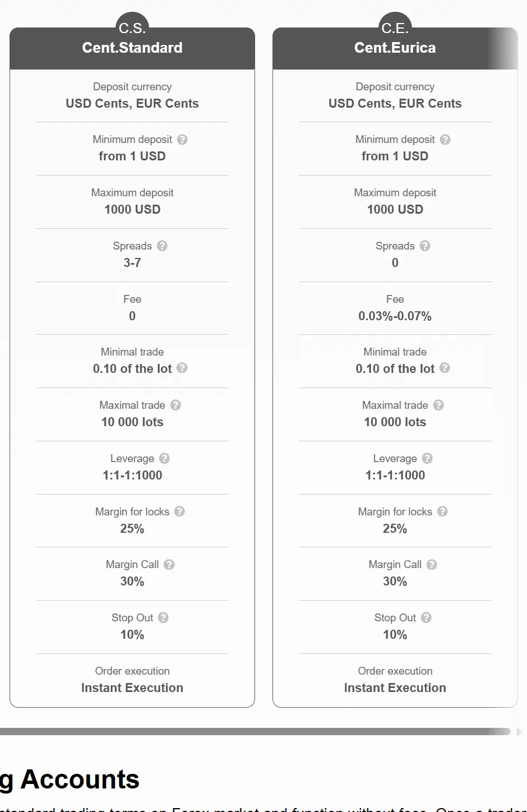Viewport: 527px width, 812px height.
Task: Click question mark next to Cent.Standard Maximal trade
Action: click(x=175, y=405)
